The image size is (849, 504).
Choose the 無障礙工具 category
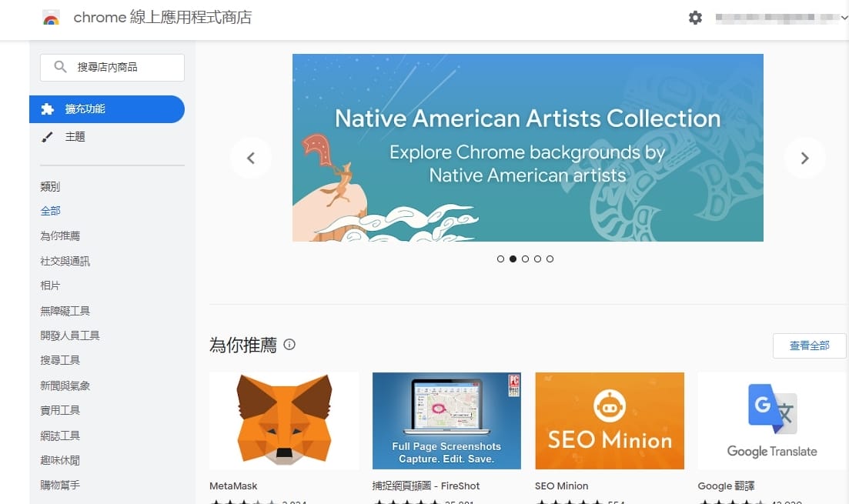click(65, 311)
